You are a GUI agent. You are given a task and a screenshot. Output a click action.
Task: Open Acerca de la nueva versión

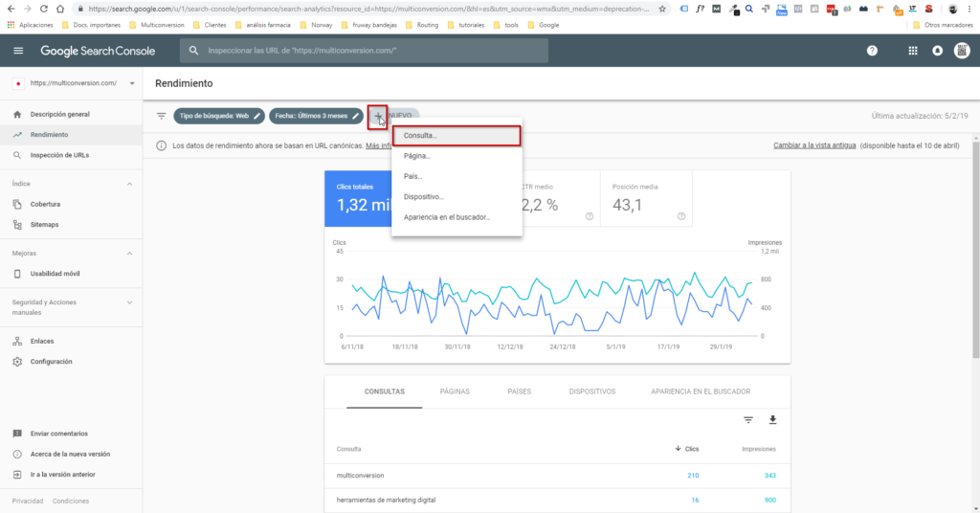point(71,455)
